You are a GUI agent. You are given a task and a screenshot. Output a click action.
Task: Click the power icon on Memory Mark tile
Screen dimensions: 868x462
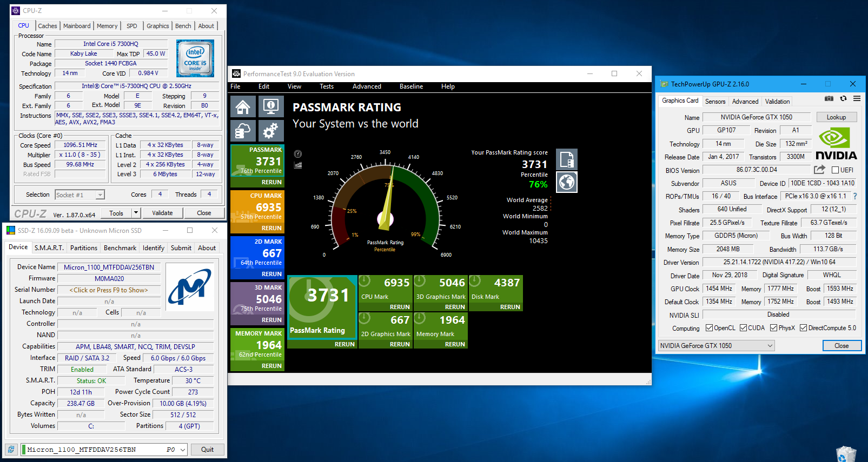[x=420, y=318]
